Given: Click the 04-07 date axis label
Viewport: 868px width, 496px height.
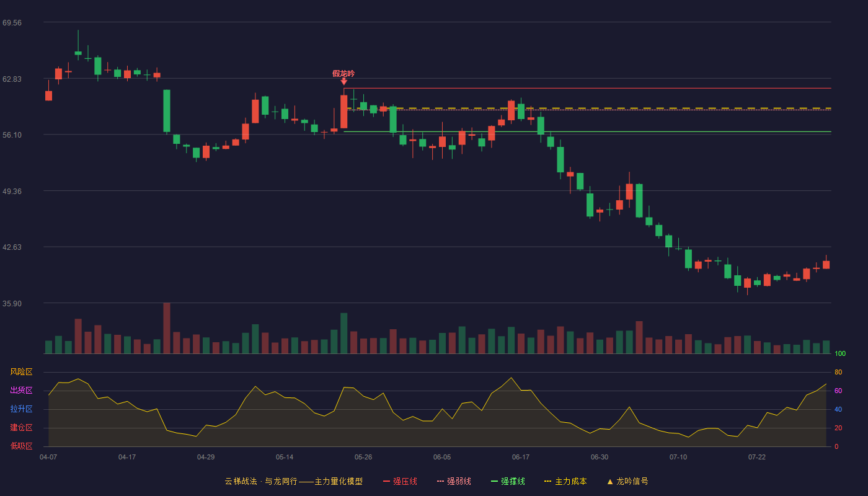Looking at the screenshot, I should tap(48, 457).
